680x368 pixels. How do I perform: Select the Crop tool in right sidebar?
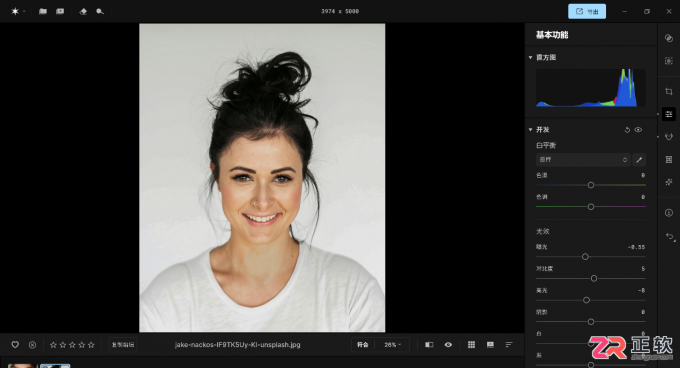tap(669, 91)
